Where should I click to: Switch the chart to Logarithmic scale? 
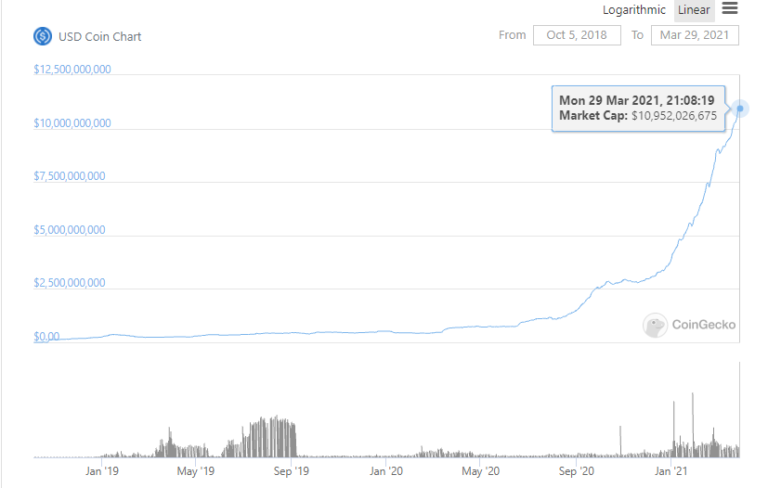[634, 10]
